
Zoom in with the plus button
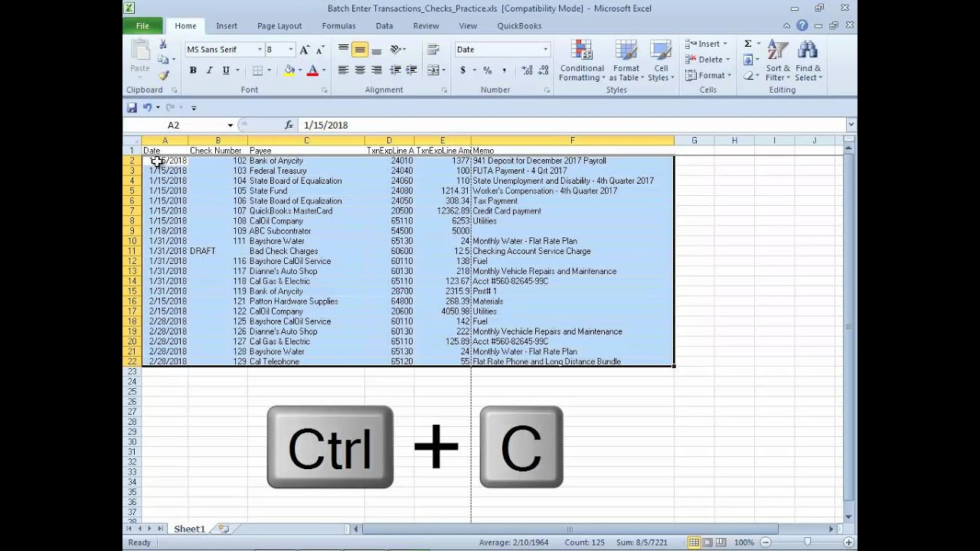pos(848,543)
